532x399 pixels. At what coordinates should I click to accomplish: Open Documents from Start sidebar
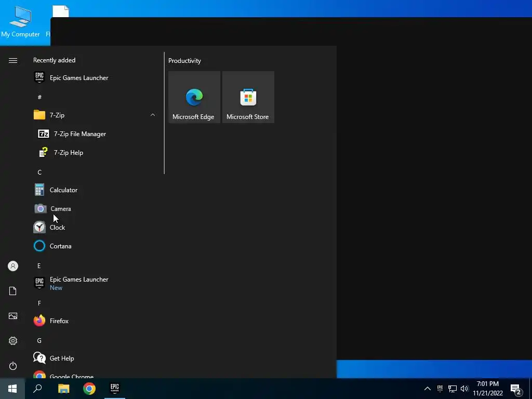pos(13,291)
